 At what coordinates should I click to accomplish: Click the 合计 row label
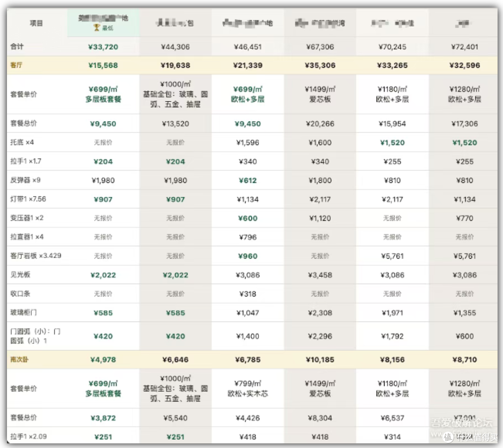pos(17,47)
